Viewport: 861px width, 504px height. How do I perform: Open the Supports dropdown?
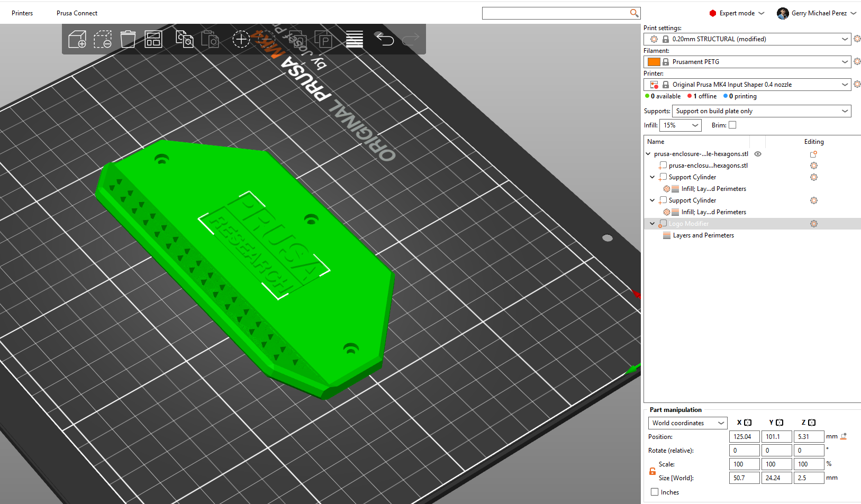[x=762, y=111]
